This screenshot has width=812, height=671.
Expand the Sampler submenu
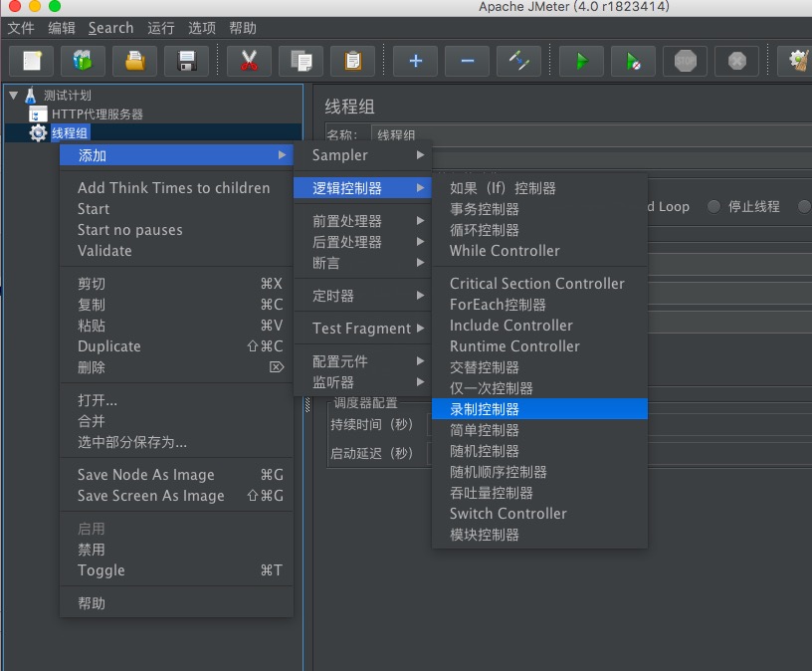[362, 155]
